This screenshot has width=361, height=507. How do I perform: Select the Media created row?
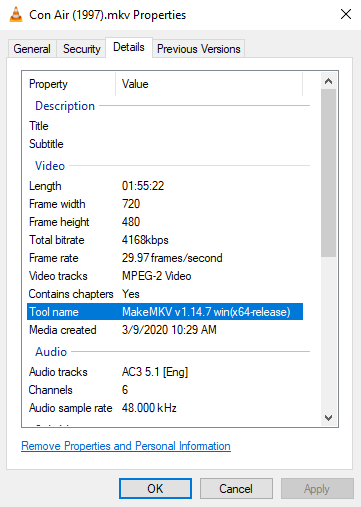[165, 330]
